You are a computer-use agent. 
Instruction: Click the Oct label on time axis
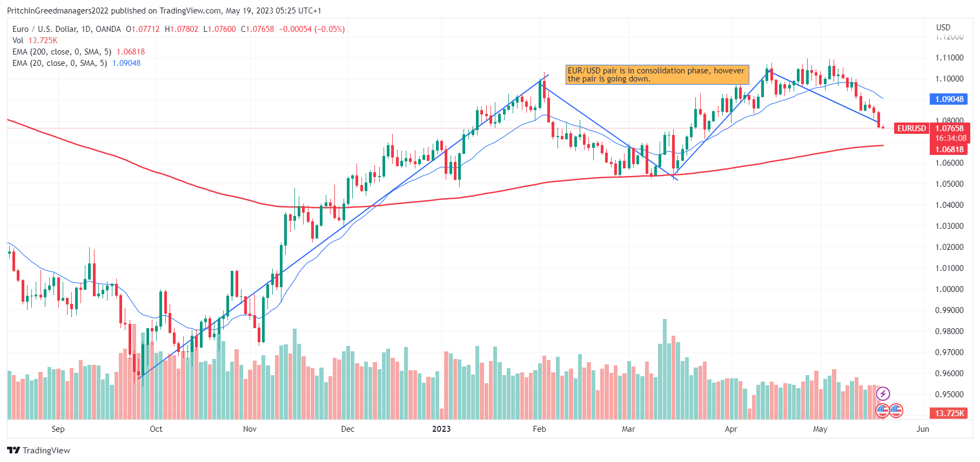(156, 429)
